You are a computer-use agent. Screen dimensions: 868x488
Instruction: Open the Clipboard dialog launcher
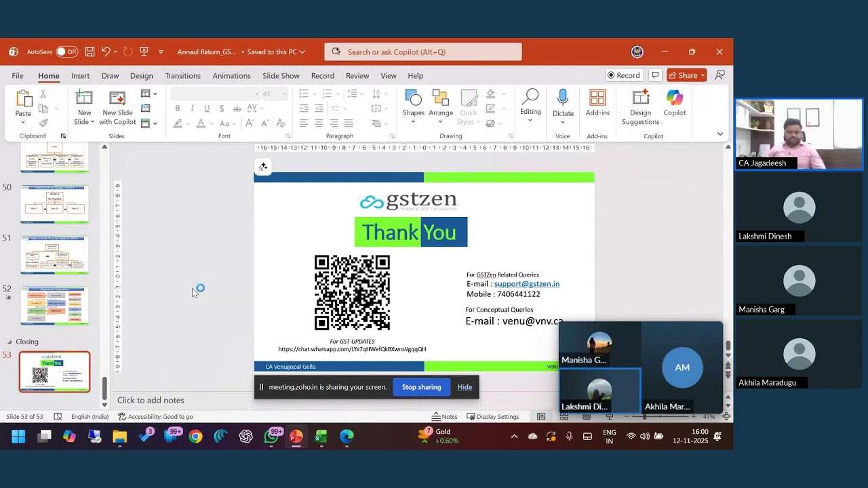pos(63,136)
